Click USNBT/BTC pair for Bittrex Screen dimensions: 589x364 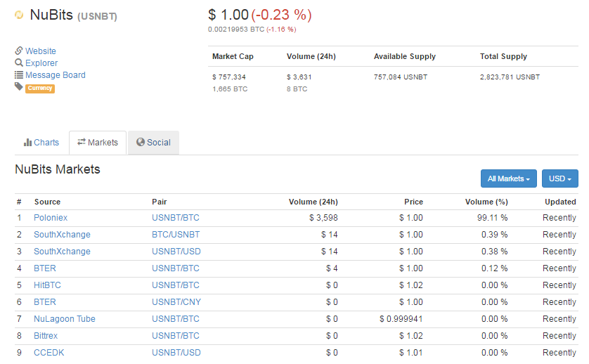coord(176,336)
